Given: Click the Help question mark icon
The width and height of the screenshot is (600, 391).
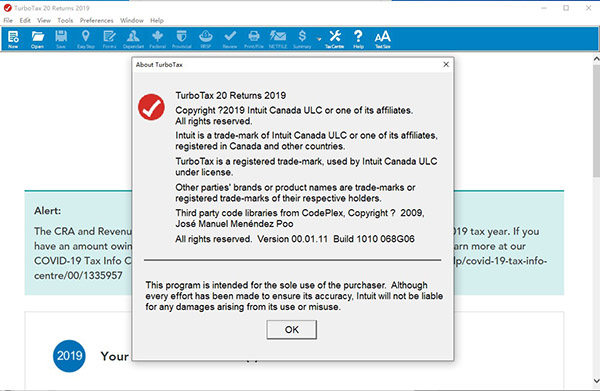Looking at the screenshot, I should coord(358,39).
